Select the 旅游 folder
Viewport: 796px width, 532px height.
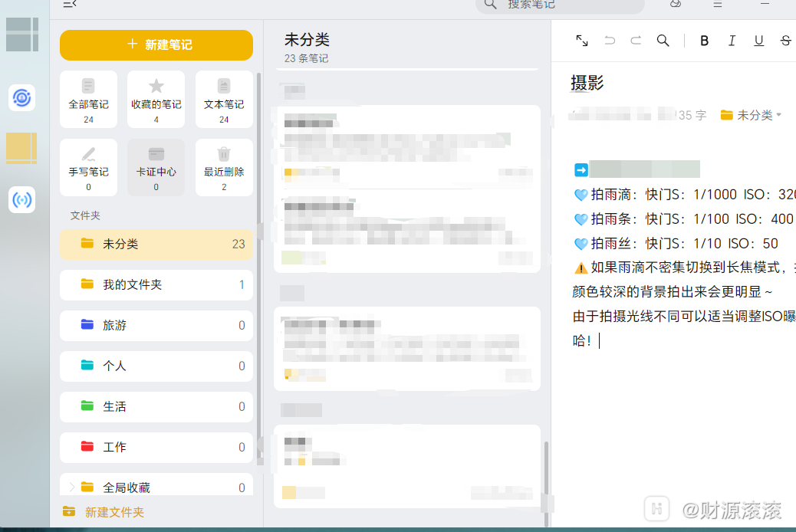tap(156, 325)
